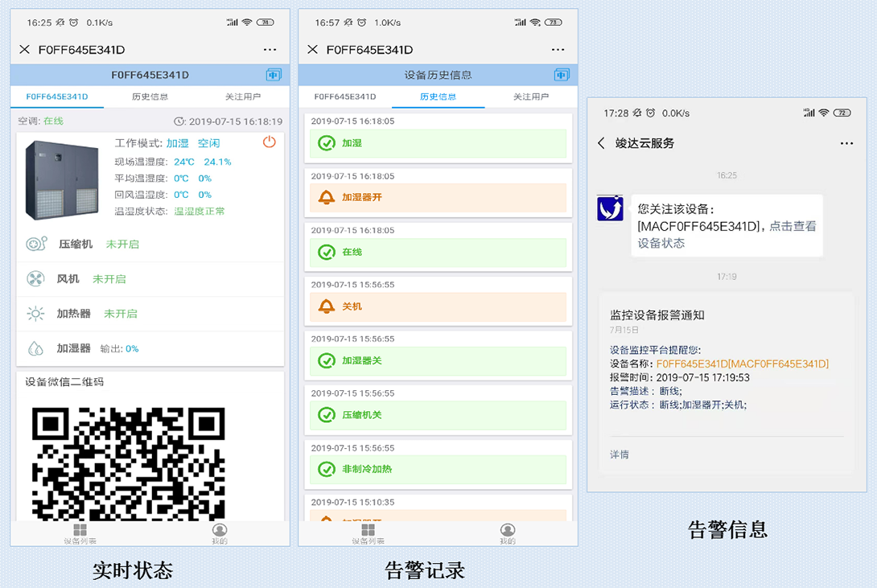Tap the 风机 fan icon
This screenshot has width=877, height=588.
(34, 279)
